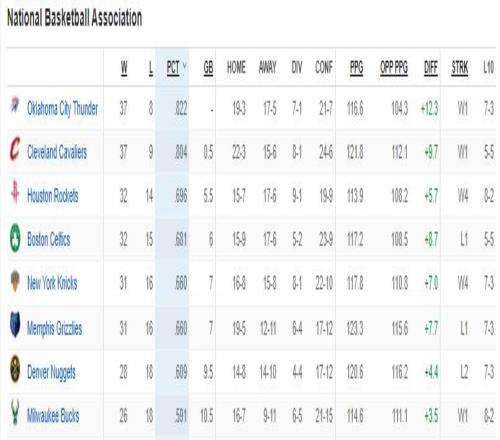Image resolution: width=500 pixels, height=440 pixels.
Task: Sort the standings by OPP PPG column
Action: (x=394, y=68)
